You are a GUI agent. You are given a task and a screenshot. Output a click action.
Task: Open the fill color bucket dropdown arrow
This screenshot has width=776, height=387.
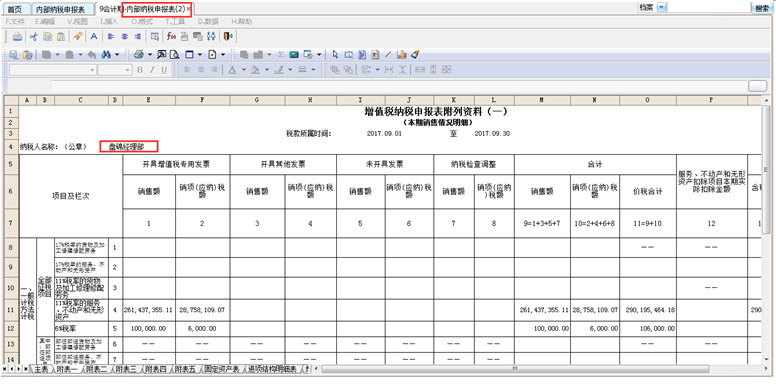pyautogui.click(x=267, y=70)
